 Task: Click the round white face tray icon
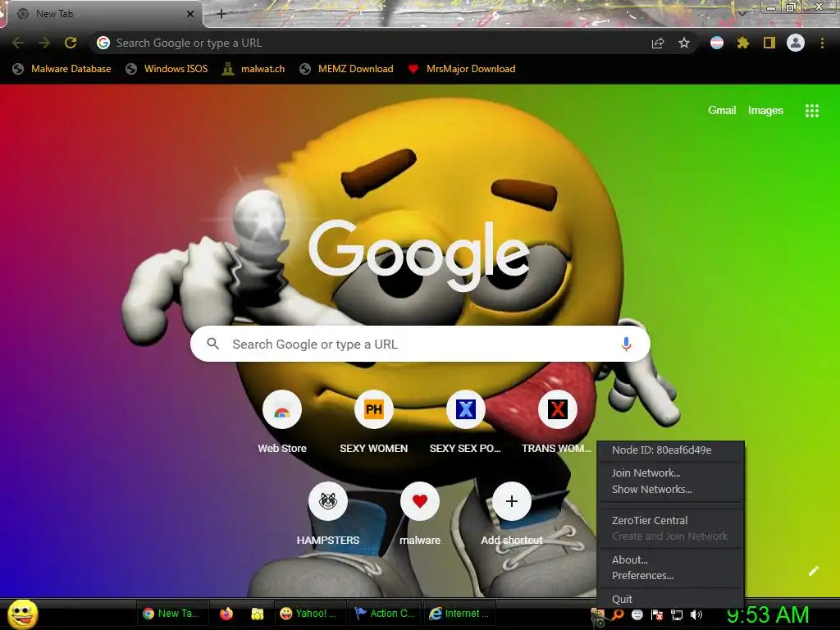coord(637,615)
